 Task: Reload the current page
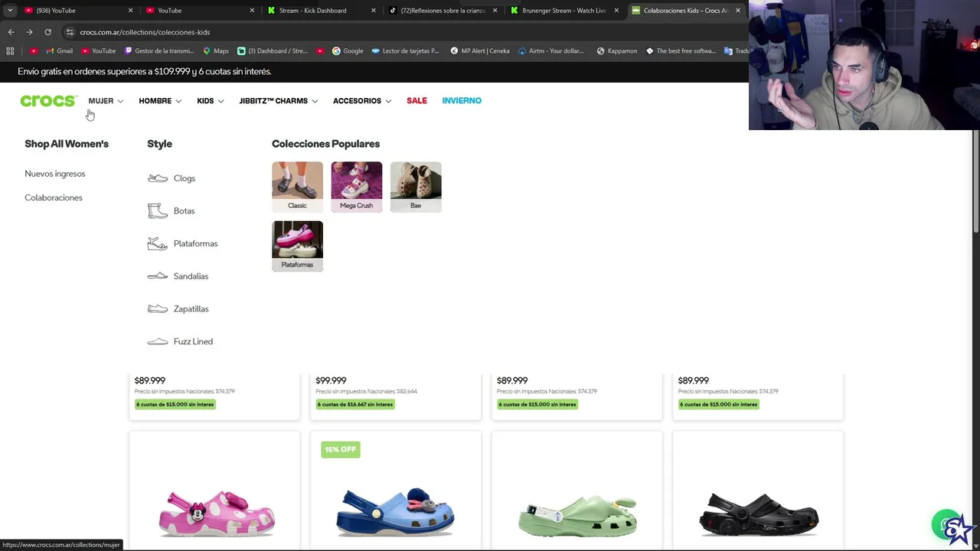(x=47, y=32)
